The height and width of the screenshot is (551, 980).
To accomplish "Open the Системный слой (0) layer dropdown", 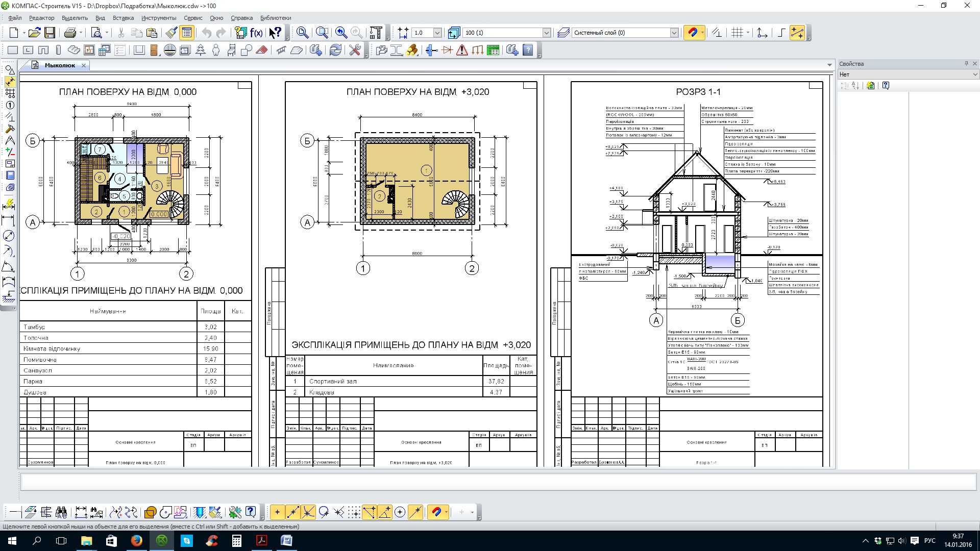I will [674, 33].
